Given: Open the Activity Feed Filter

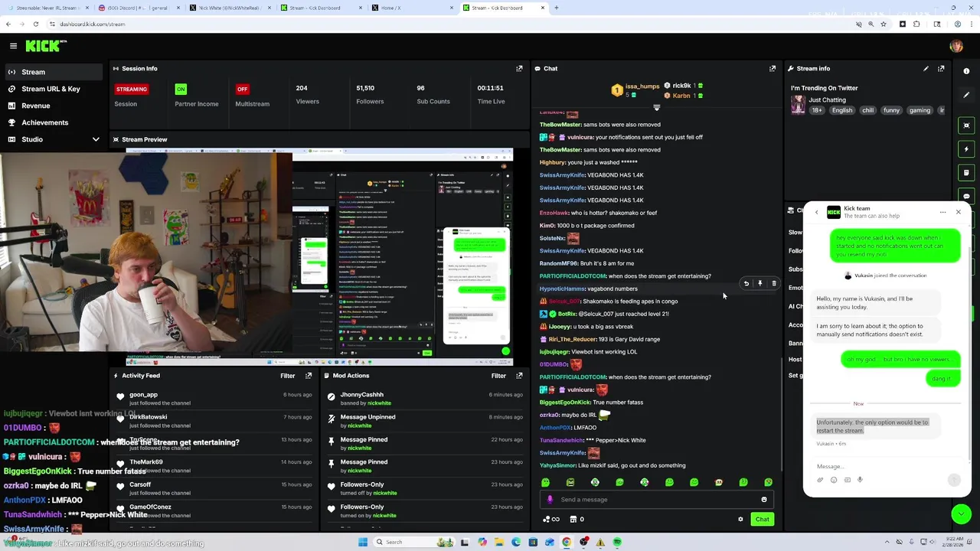Looking at the screenshot, I should click(287, 376).
